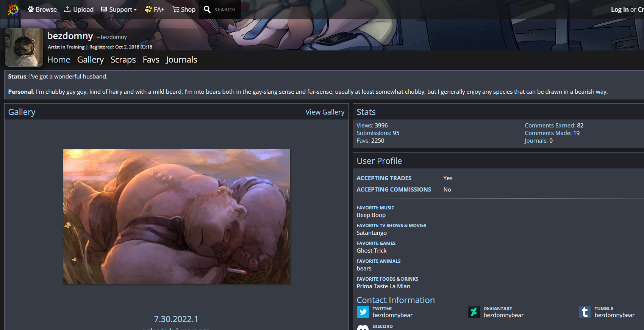This screenshot has width=644, height=330.
Task: Type in the Search input field
Action: (225, 9)
